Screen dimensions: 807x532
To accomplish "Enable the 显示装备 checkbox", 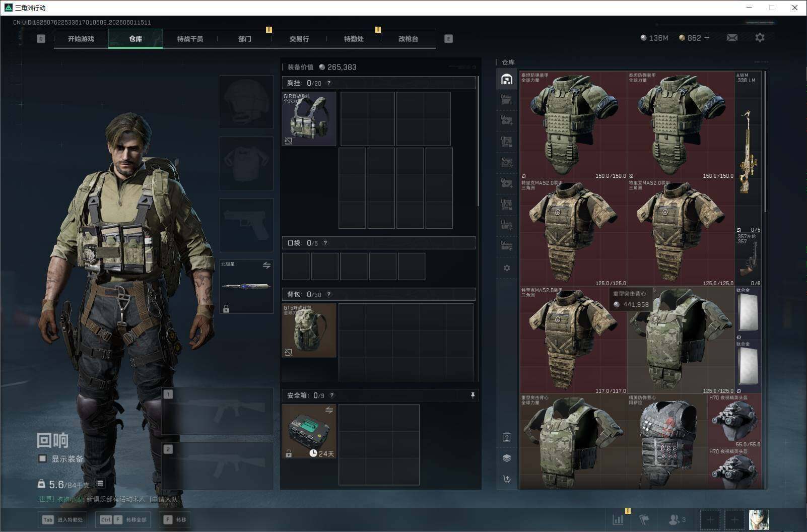I will point(43,458).
